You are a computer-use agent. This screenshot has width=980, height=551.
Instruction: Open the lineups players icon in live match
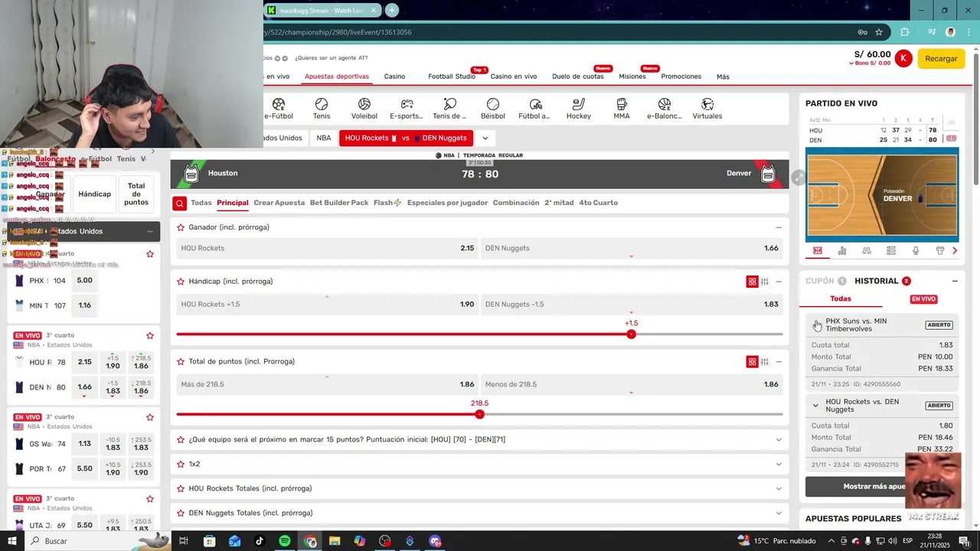click(867, 250)
